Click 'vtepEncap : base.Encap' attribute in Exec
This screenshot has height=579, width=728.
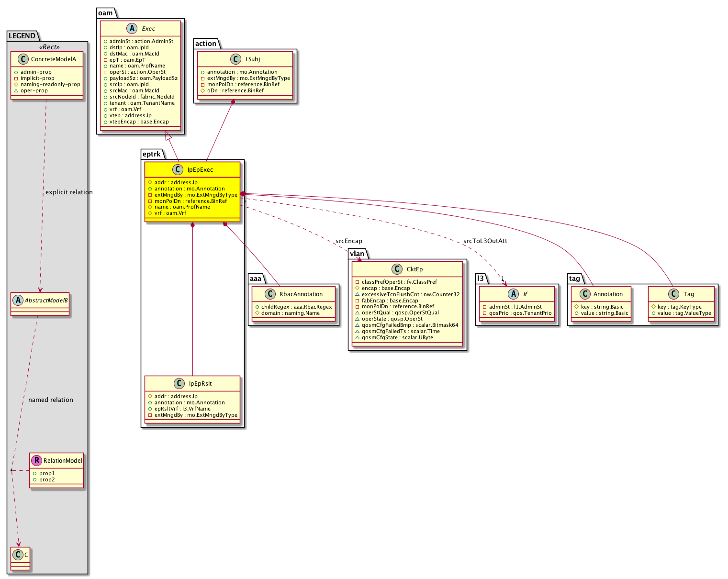pyautogui.click(x=139, y=122)
